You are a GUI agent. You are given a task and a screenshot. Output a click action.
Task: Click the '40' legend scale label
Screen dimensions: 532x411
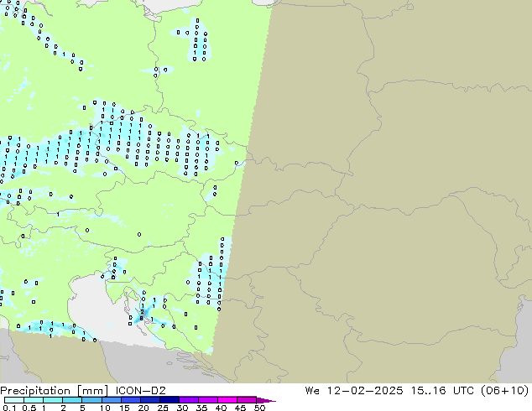[221, 408]
